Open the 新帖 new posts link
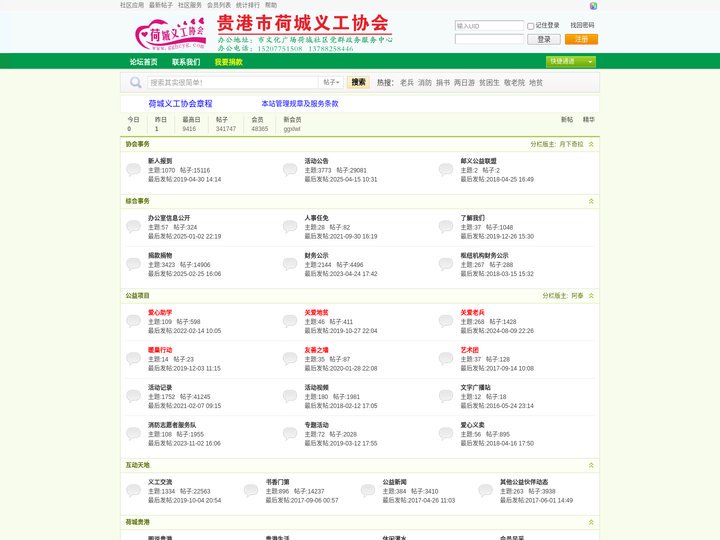The image size is (720, 540). [567, 119]
